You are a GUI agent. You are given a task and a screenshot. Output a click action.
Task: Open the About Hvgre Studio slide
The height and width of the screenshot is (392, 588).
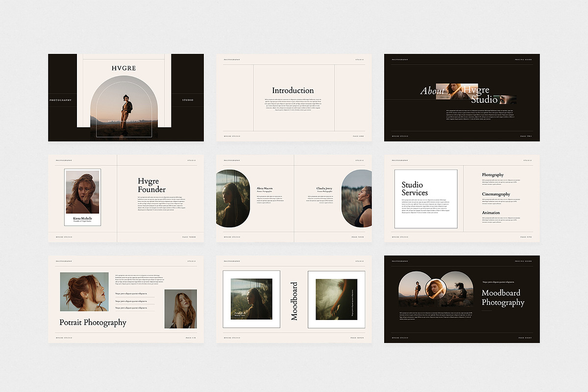[462, 98]
